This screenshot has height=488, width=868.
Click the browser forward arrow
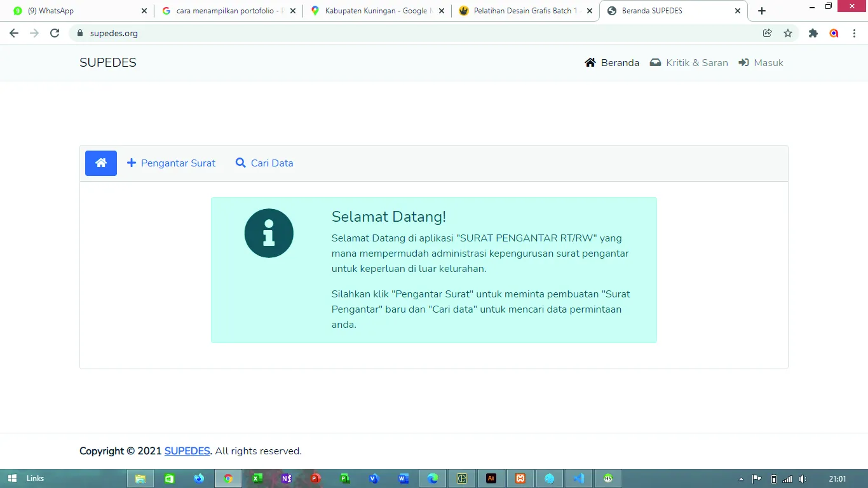click(x=34, y=33)
